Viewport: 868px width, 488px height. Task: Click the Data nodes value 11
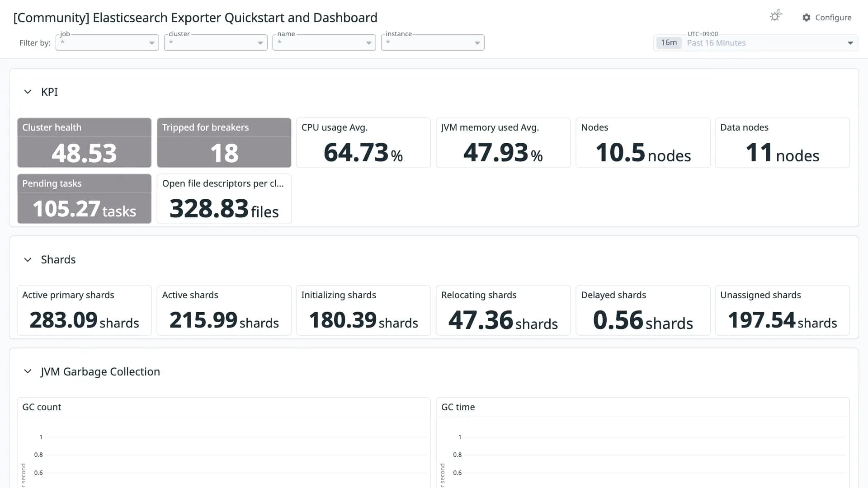(759, 152)
